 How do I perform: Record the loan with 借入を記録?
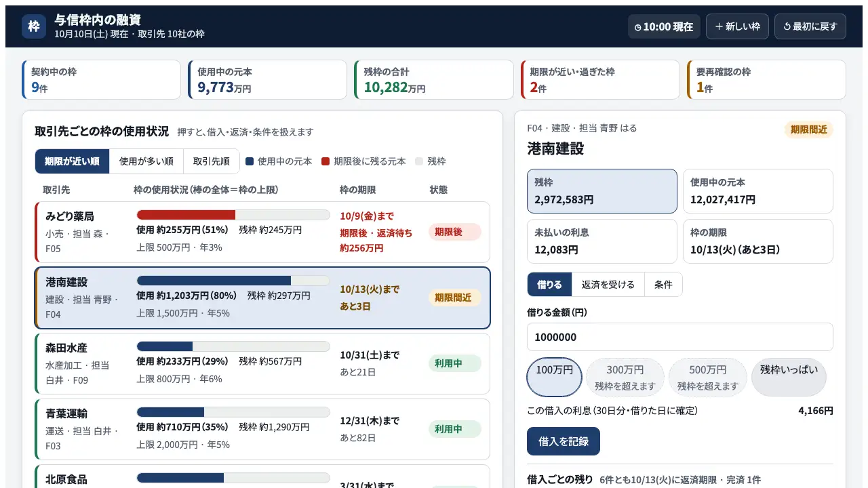coord(564,441)
